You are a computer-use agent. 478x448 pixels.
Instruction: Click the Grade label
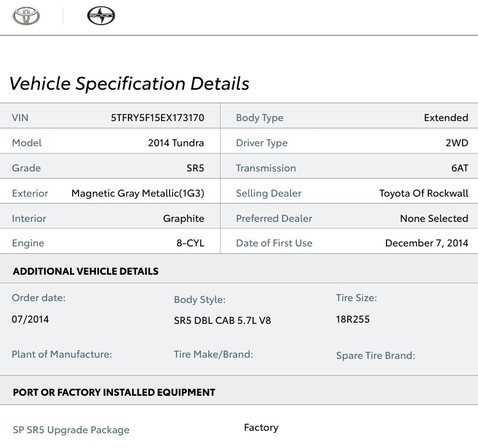pos(26,168)
